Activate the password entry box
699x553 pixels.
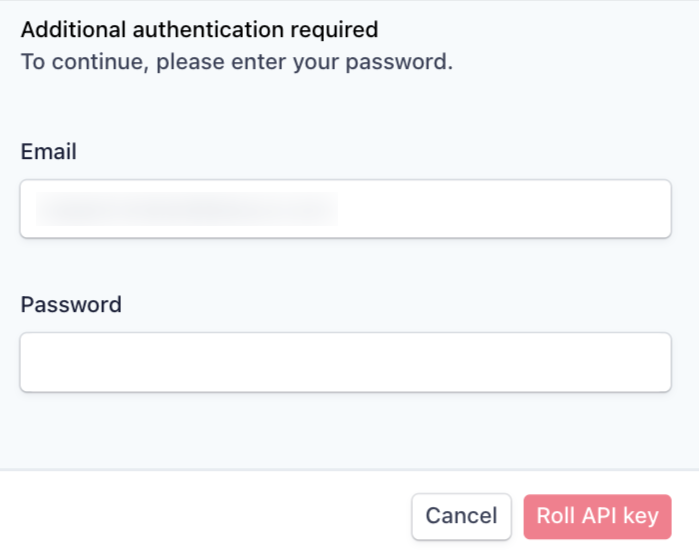(x=345, y=362)
